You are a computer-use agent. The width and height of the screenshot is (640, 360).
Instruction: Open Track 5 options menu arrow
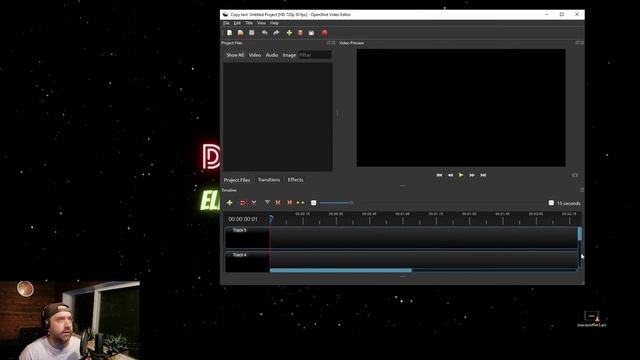point(229,231)
